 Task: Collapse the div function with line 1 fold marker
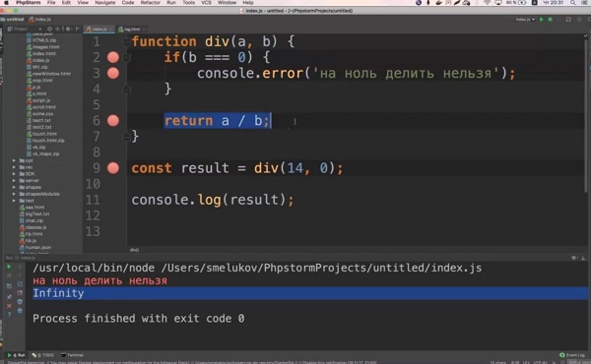click(127, 42)
